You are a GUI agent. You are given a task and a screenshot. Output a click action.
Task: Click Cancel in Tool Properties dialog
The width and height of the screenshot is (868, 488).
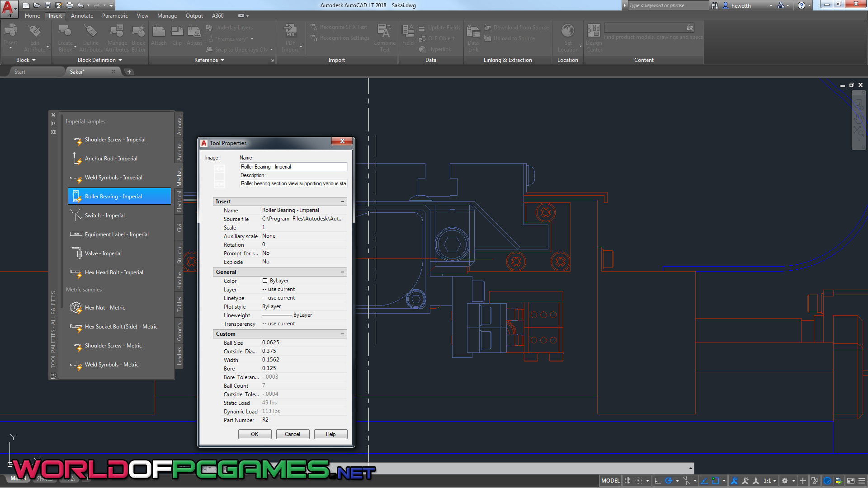[x=292, y=434]
